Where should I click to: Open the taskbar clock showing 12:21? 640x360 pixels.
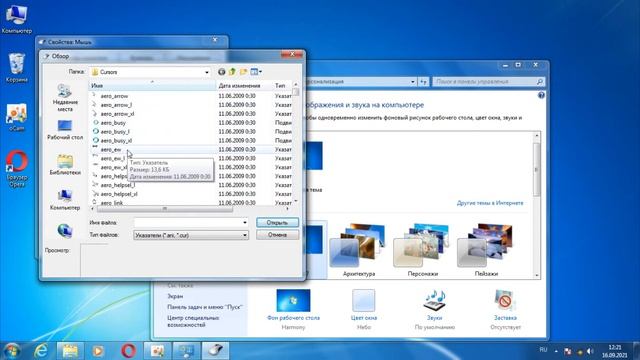(x=614, y=351)
